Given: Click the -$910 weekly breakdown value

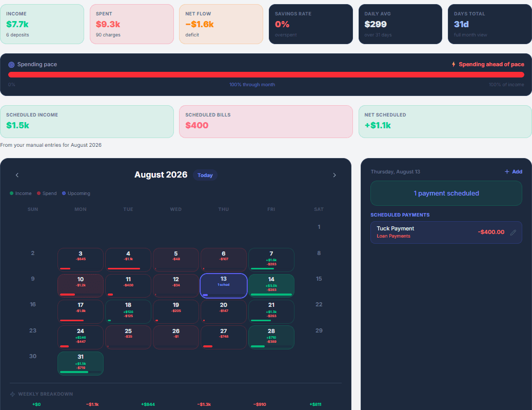Looking at the screenshot, I should pyautogui.click(x=260, y=404).
